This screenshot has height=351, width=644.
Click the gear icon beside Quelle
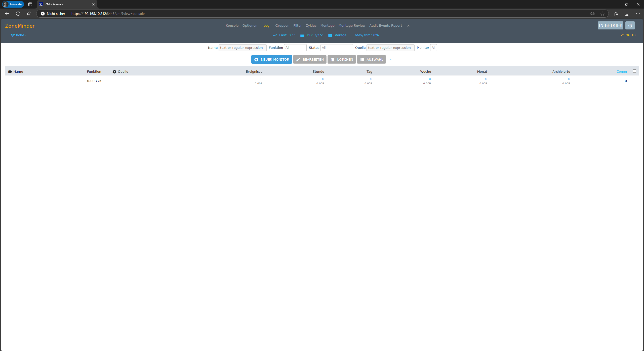pos(114,72)
